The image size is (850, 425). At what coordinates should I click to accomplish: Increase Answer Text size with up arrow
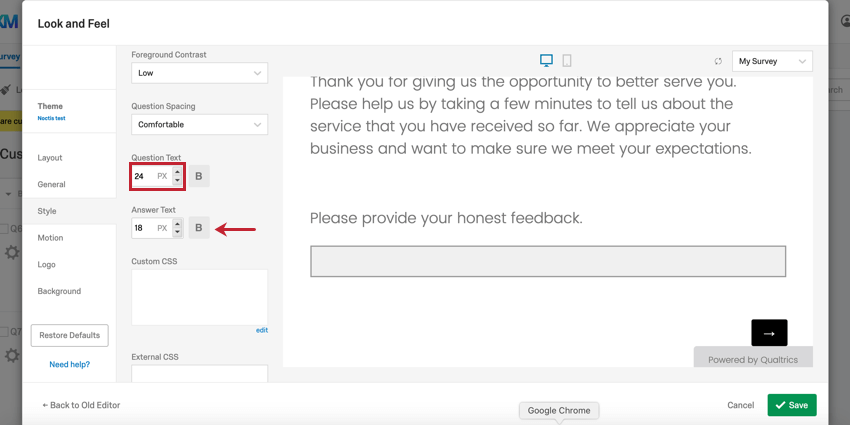pyautogui.click(x=178, y=223)
